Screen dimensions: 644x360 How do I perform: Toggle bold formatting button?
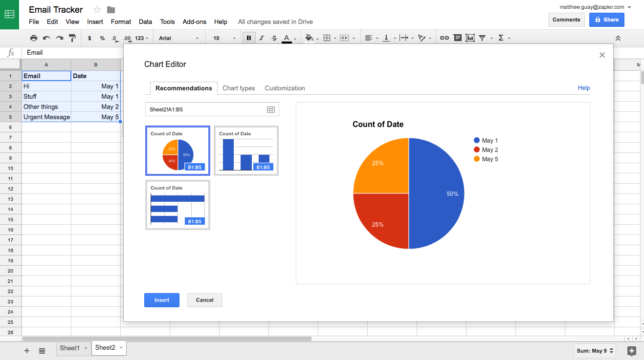[x=249, y=38]
